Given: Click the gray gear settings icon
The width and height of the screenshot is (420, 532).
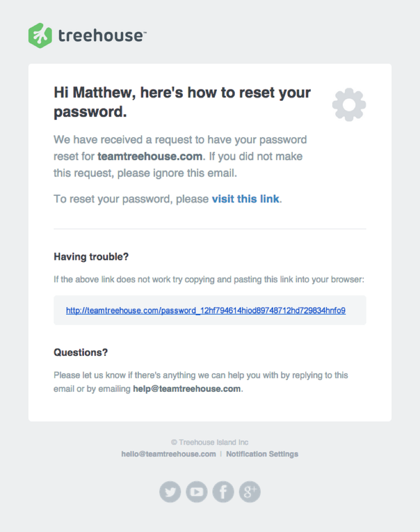Looking at the screenshot, I should click(349, 104).
